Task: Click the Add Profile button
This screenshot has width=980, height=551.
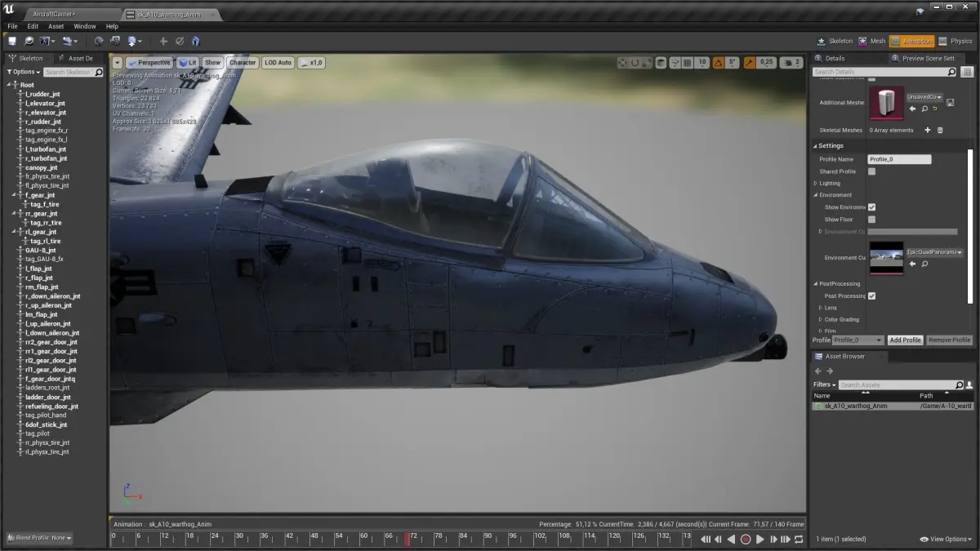Action: click(x=905, y=340)
